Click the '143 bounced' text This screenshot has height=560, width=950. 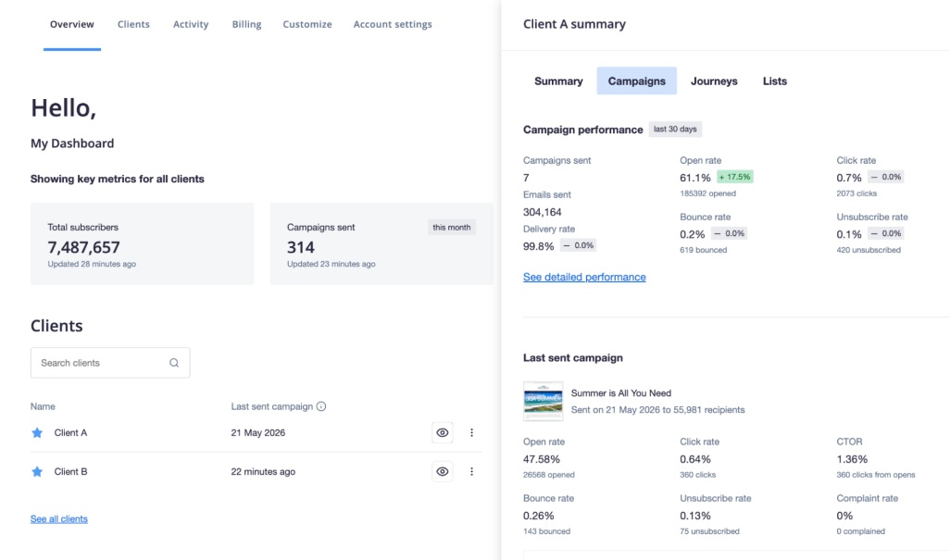(x=546, y=531)
